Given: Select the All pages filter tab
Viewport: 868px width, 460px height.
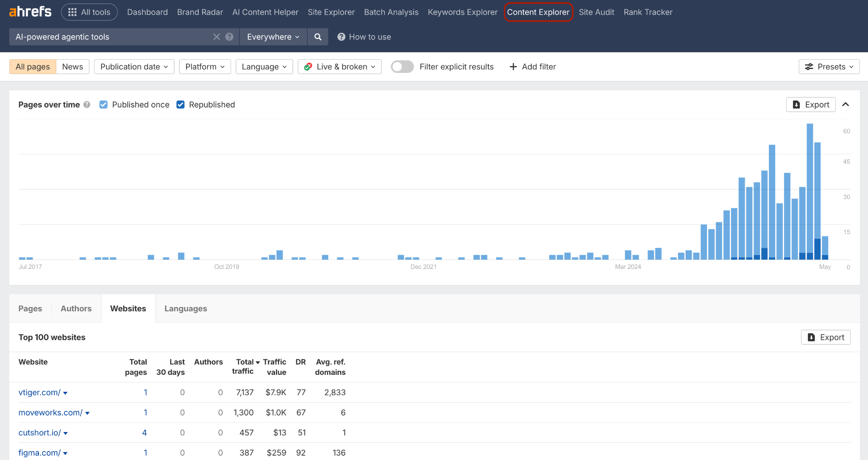Looking at the screenshot, I should click(33, 67).
